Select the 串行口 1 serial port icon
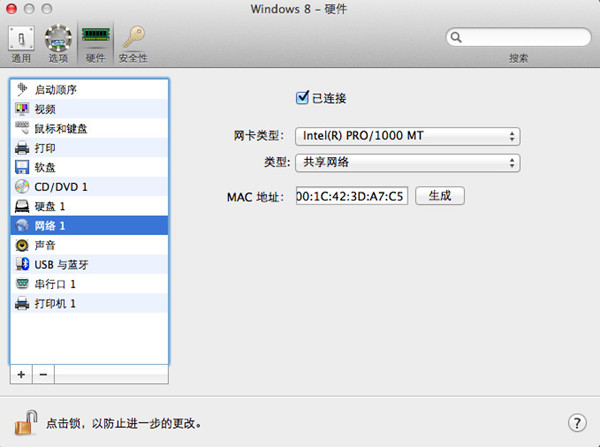600x447 pixels. 22,284
